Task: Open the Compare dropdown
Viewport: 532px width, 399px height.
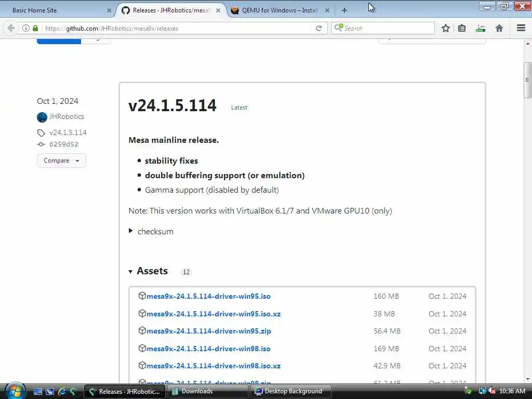Action: (61, 161)
